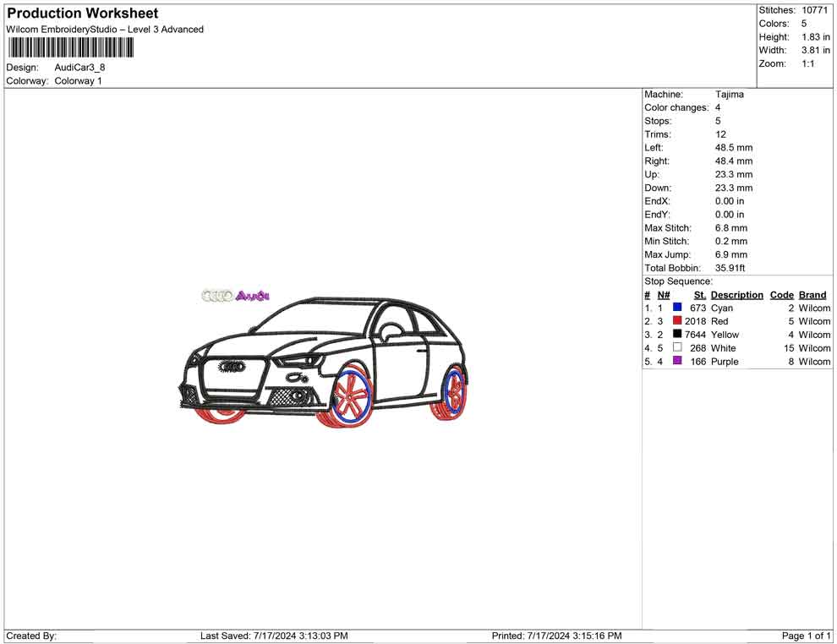Click the 'Cyan' description in row 1

(x=722, y=308)
